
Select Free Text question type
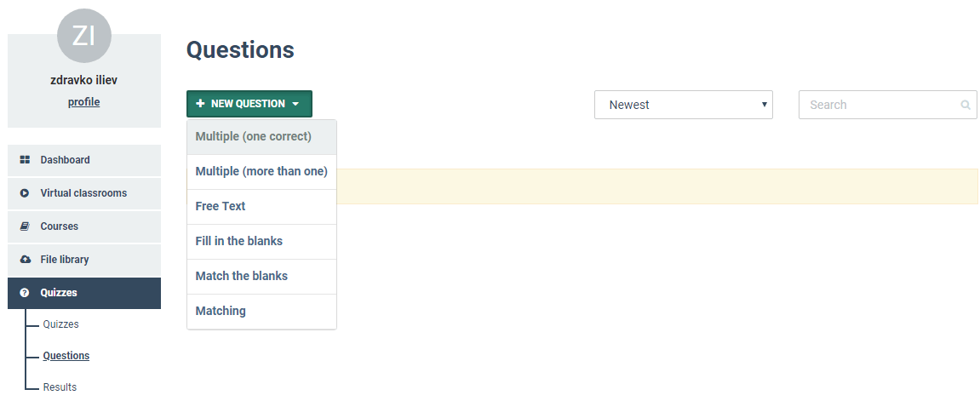[262, 207]
